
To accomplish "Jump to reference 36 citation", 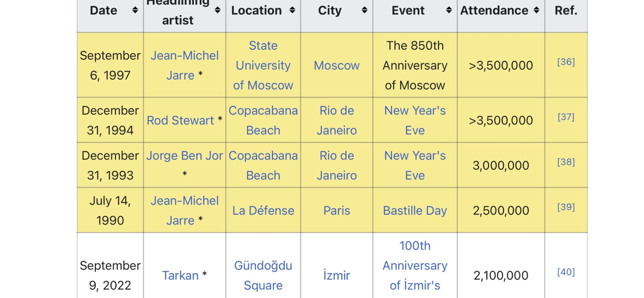I will 566,62.
